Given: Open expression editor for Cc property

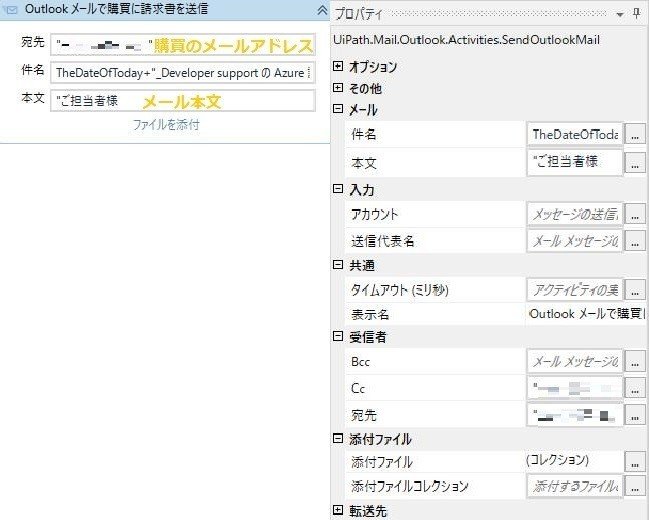Looking at the screenshot, I should coord(635,388).
